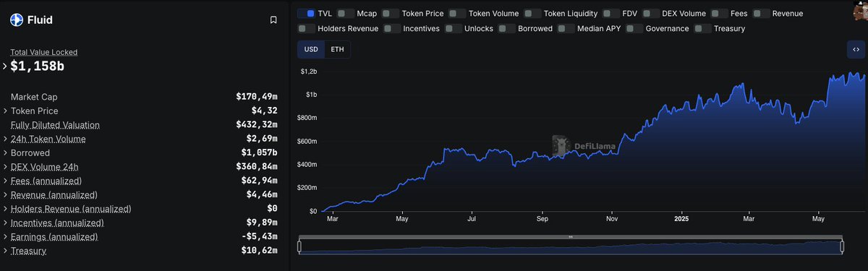Click the $170,49m market cap value
868x271 pixels.
(257, 97)
